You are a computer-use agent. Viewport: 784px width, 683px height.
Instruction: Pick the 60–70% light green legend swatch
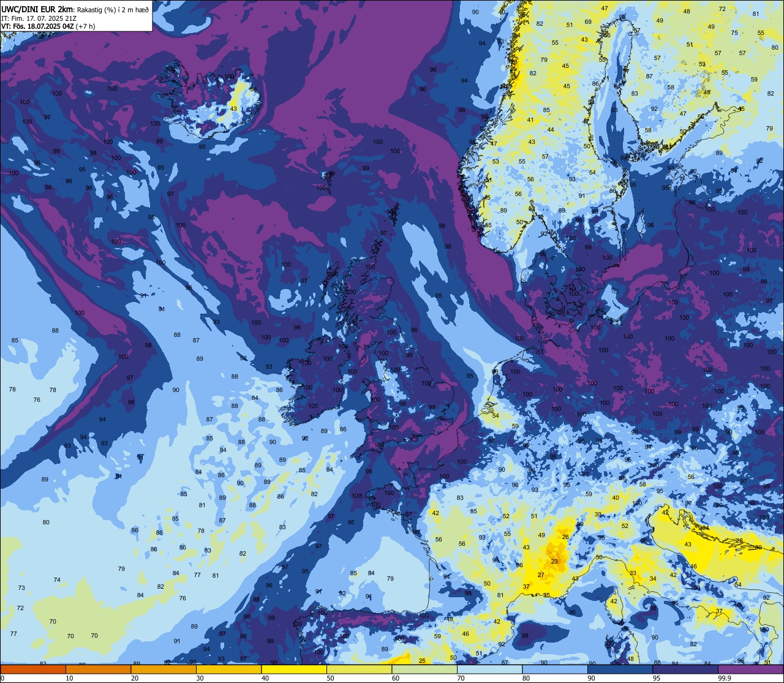424,669
